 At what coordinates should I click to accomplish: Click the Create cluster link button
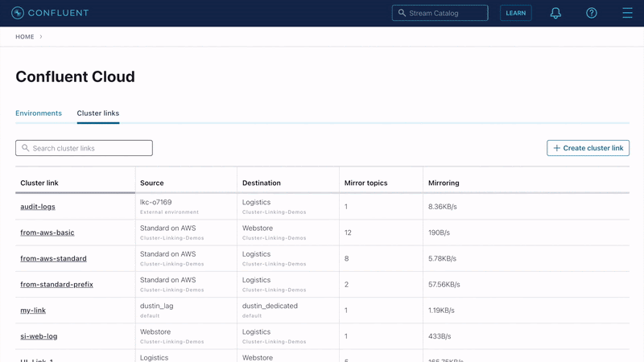point(588,148)
